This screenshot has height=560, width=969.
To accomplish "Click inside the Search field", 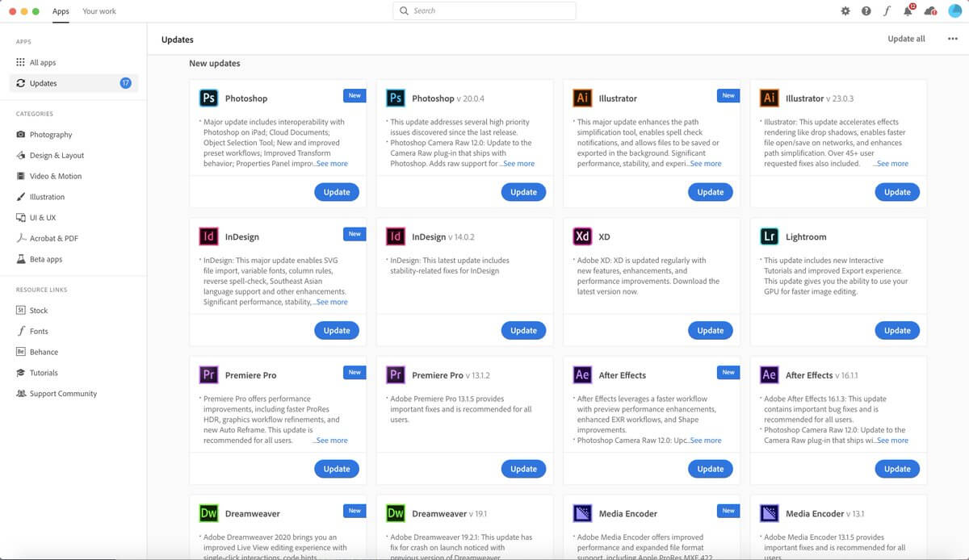I will click(484, 10).
